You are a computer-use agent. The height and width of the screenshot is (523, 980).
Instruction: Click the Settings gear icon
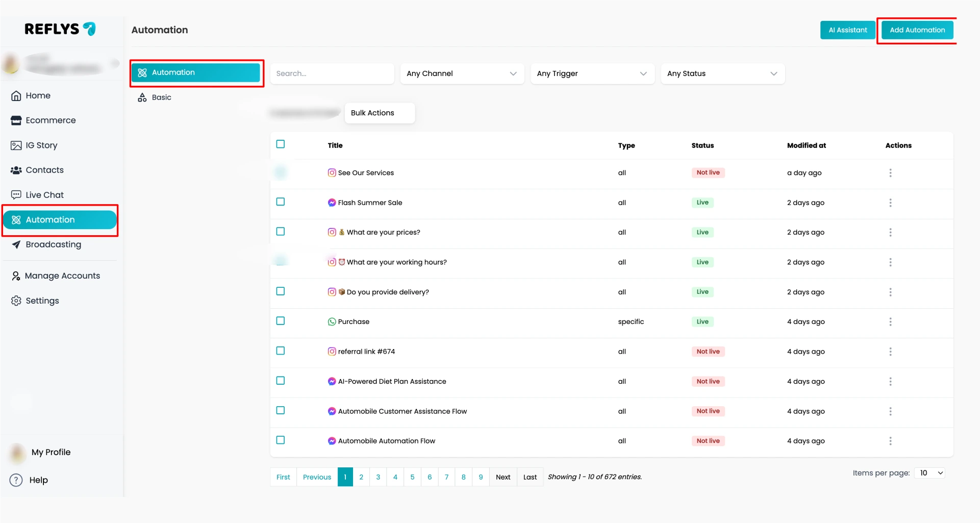(16, 301)
